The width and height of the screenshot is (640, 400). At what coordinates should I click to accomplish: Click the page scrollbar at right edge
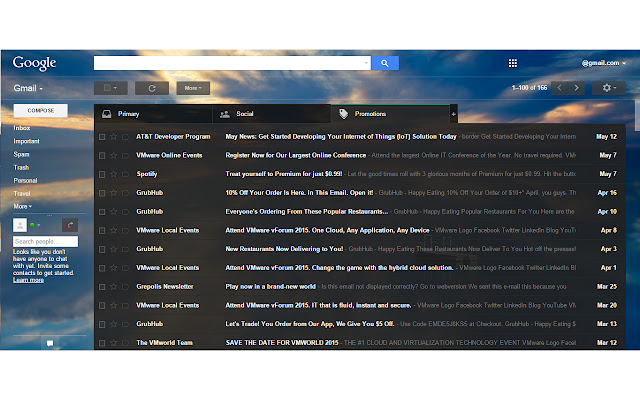click(637, 116)
